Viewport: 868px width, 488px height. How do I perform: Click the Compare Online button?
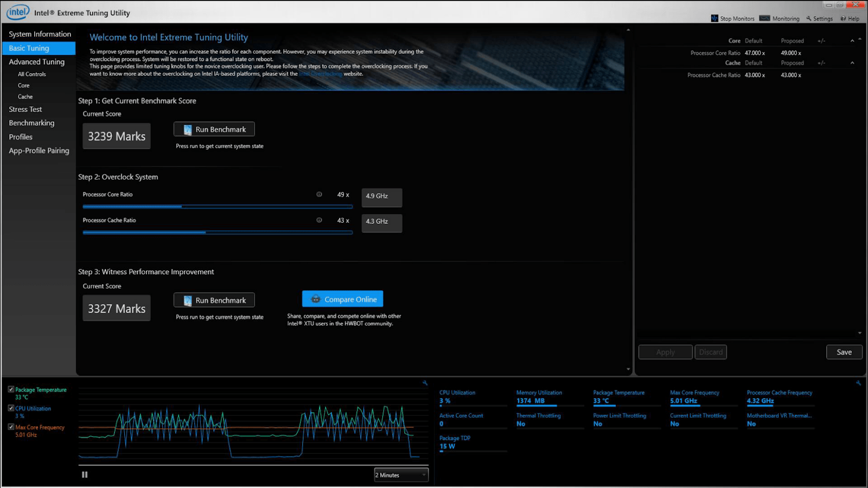342,299
